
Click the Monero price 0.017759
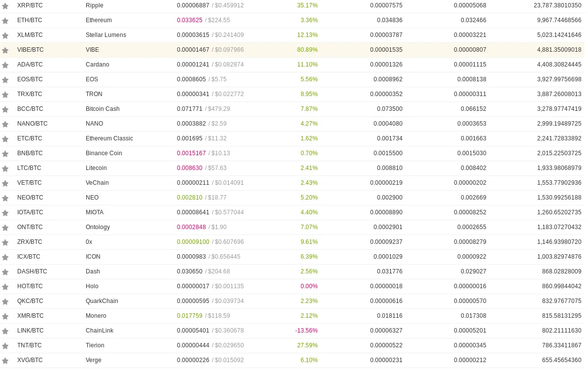pos(190,316)
